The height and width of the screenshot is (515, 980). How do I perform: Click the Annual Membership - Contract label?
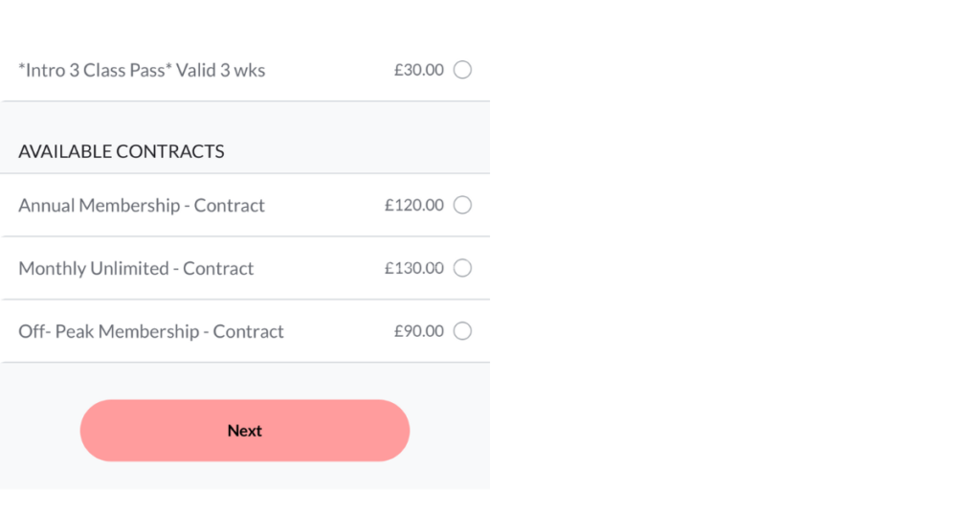(142, 206)
